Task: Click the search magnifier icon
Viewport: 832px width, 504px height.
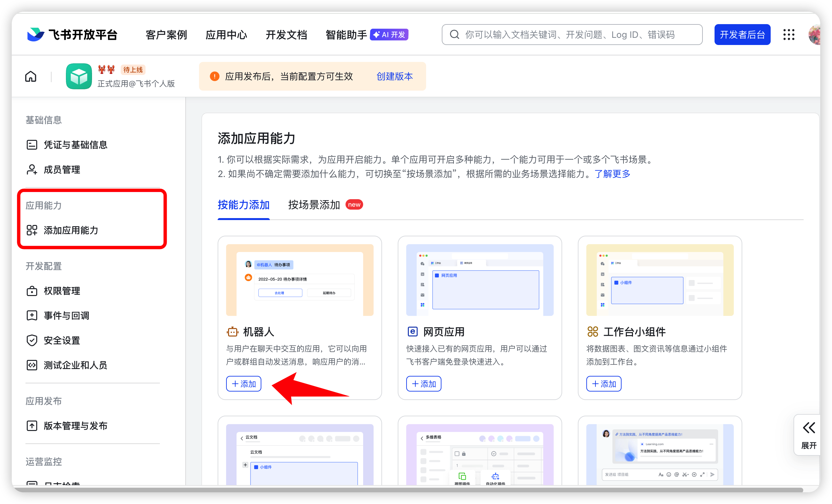Action: (x=454, y=34)
